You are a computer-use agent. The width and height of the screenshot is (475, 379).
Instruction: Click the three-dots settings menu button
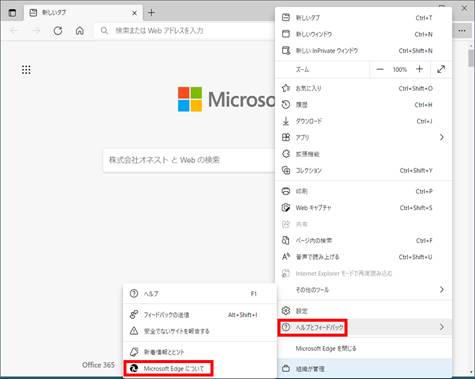tap(462, 31)
